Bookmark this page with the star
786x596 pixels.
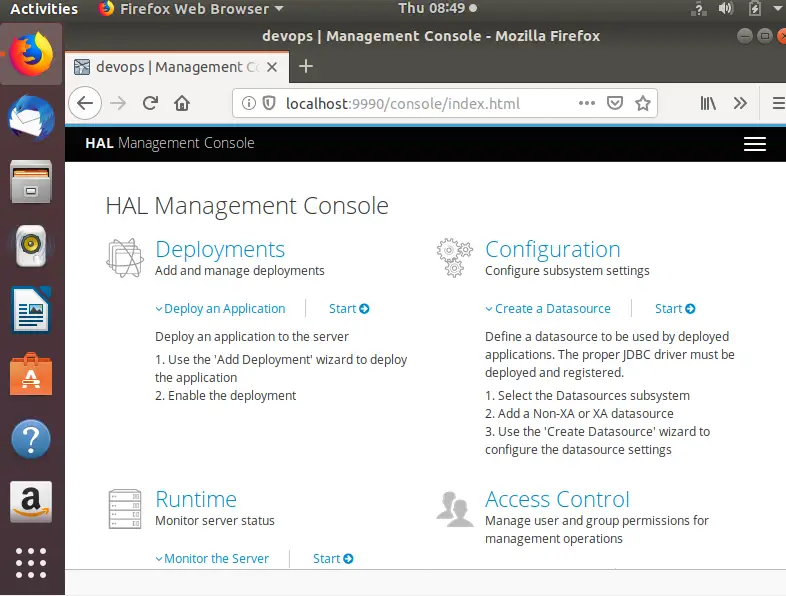[643, 103]
